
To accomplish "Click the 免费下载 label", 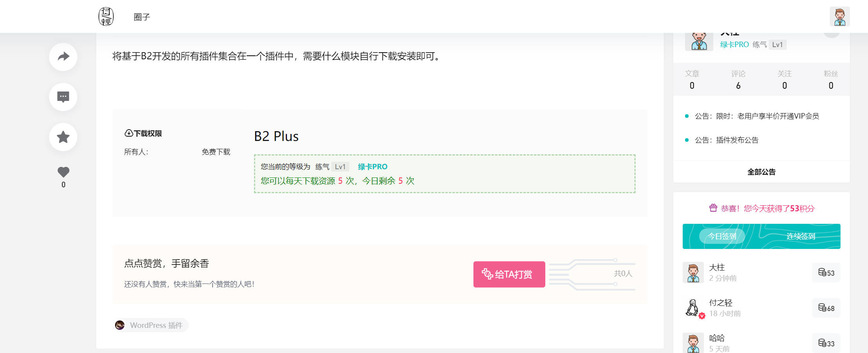I will click(216, 152).
